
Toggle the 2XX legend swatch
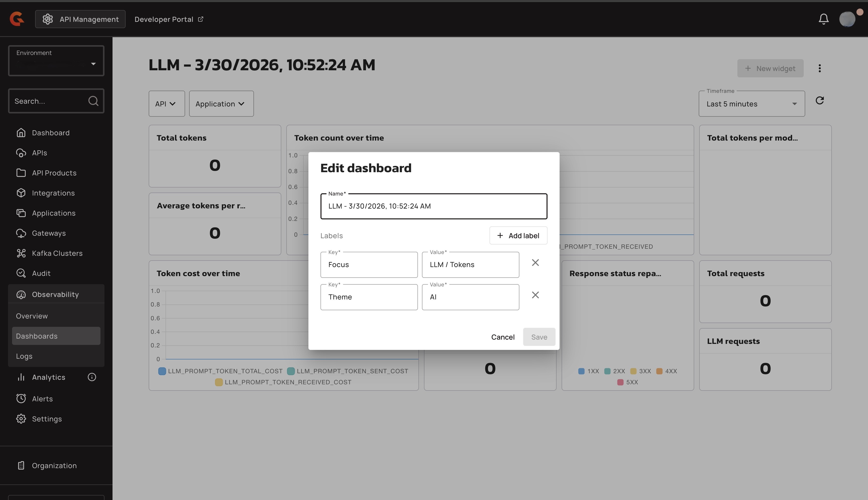607,371
